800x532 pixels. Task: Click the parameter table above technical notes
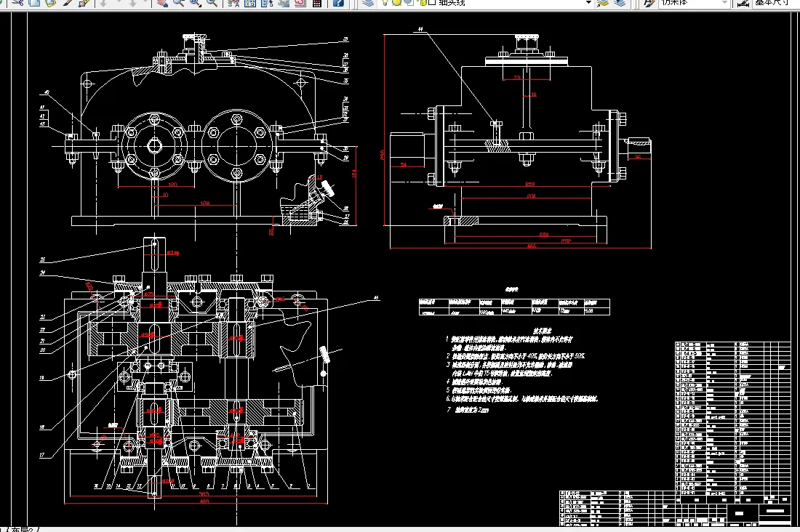click(x=514, y=307)
